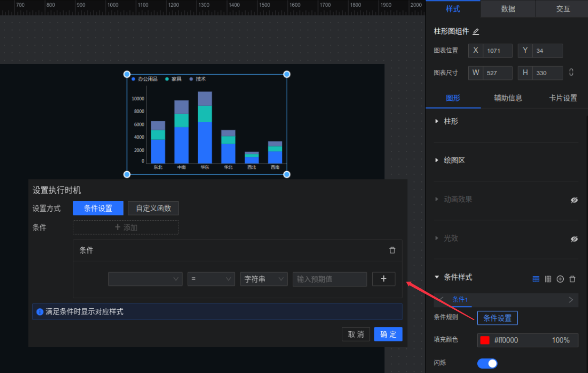
Task: Click the 确定 button
Action: (388, 334)
